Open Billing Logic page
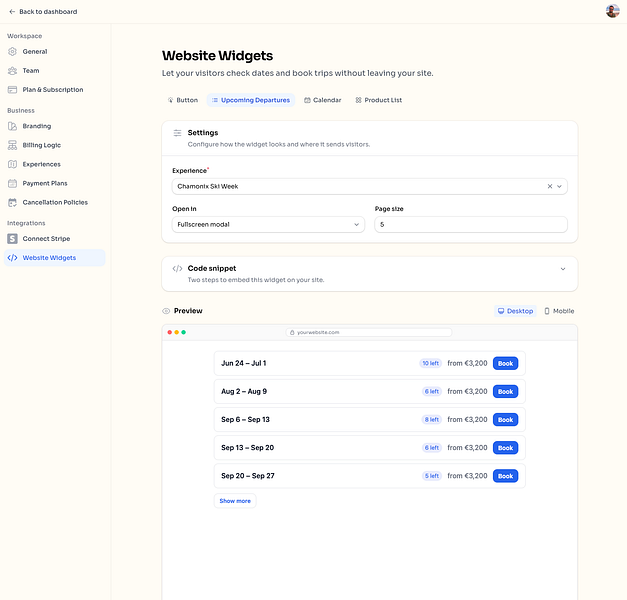 [54, 145]
